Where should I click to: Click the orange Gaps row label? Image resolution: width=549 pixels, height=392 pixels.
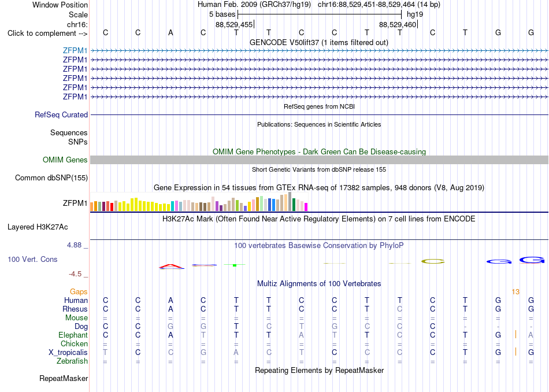tap(79, 292)
